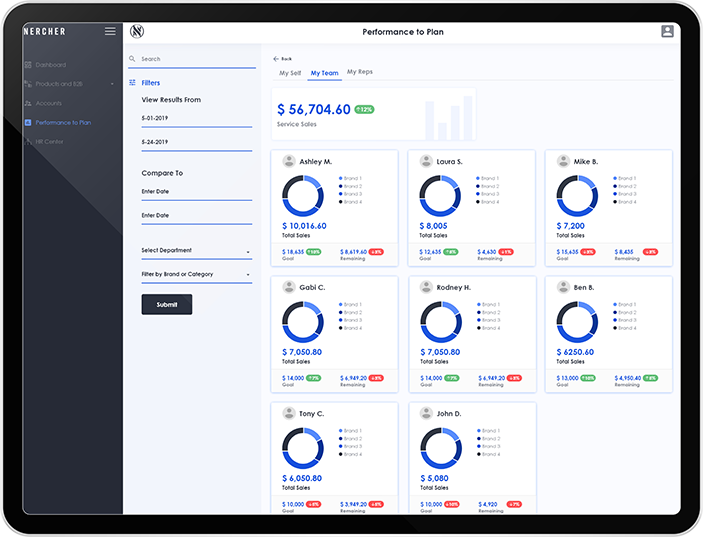Switch to the My Reps tab
Screen dimensions: 703x537
[x=359, y=72]
